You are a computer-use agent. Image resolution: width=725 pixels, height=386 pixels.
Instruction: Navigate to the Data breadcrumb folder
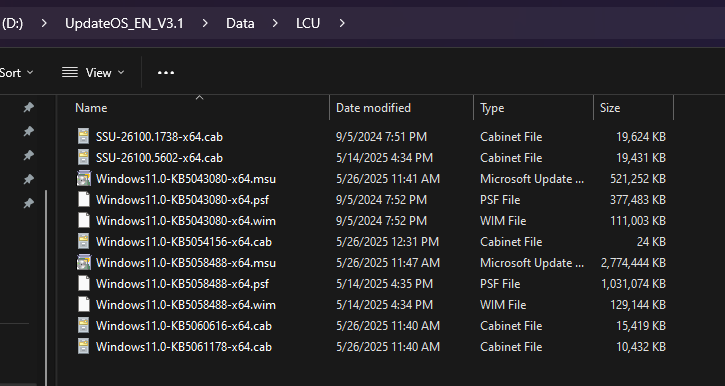coord(240,23)
